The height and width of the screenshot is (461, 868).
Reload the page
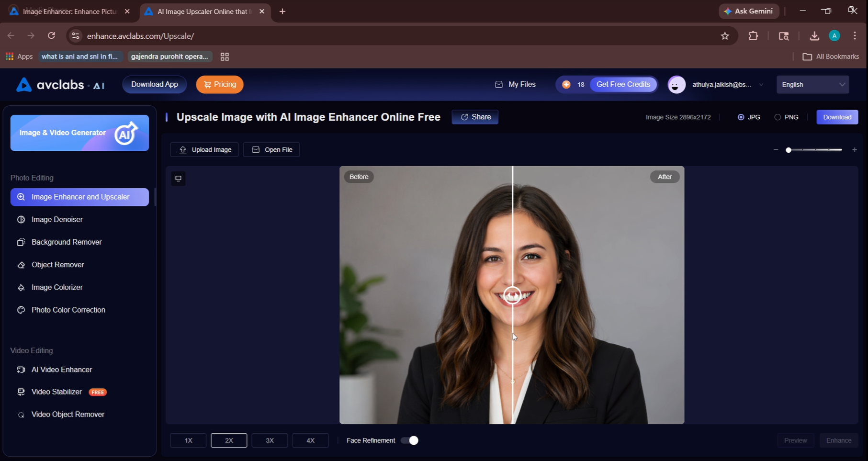click(x=51, y=35)
